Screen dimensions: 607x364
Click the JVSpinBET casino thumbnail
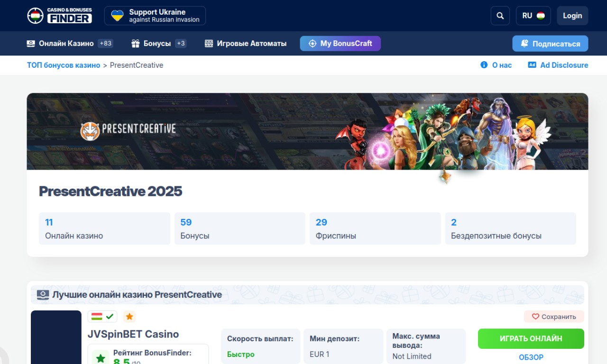click(x=56, y=337)
